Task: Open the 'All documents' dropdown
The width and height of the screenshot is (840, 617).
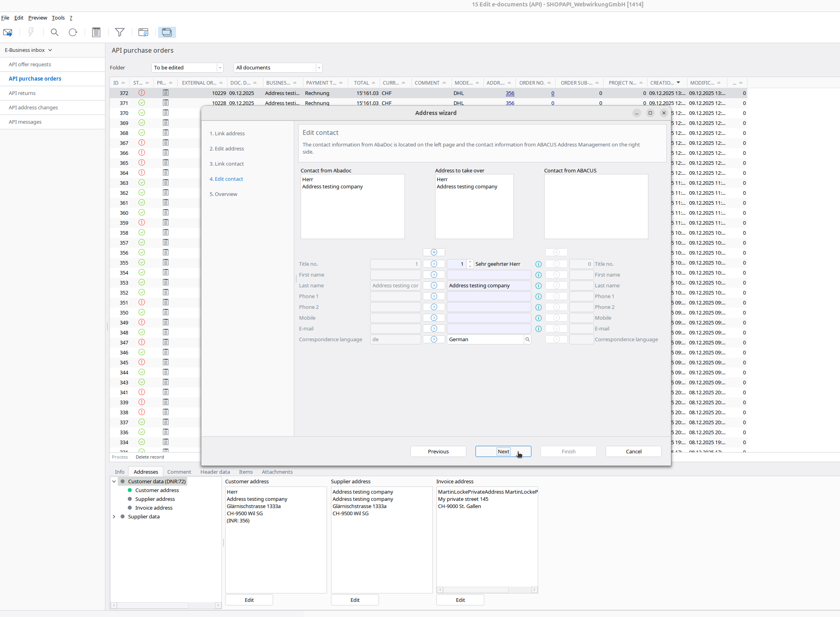Action: [x=319, y=68]
